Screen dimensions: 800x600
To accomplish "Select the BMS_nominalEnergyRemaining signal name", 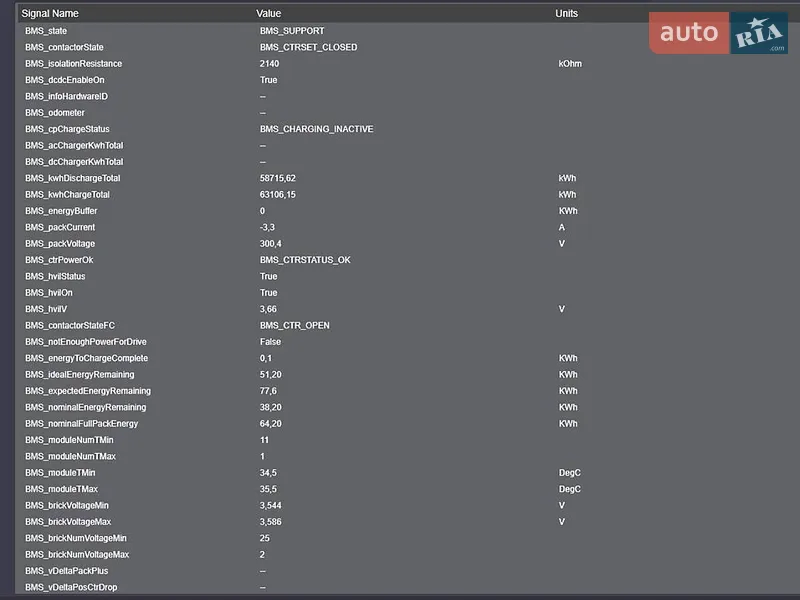I will 85,407.
